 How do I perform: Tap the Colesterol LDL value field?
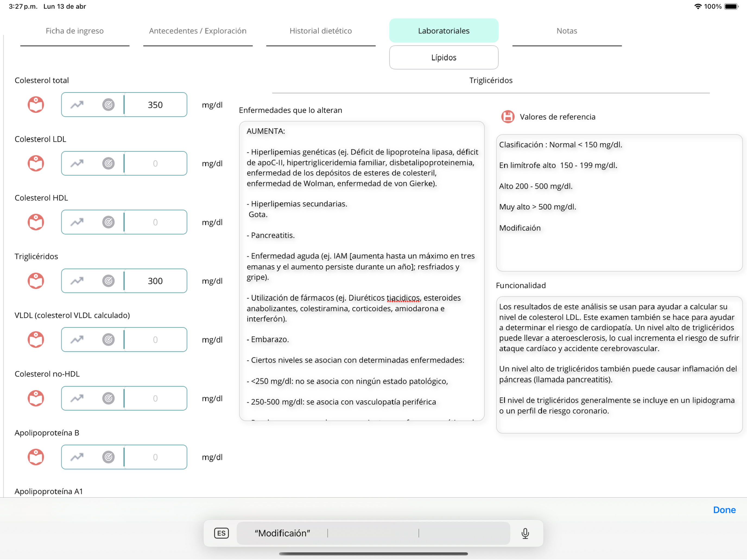coord(155,163)
